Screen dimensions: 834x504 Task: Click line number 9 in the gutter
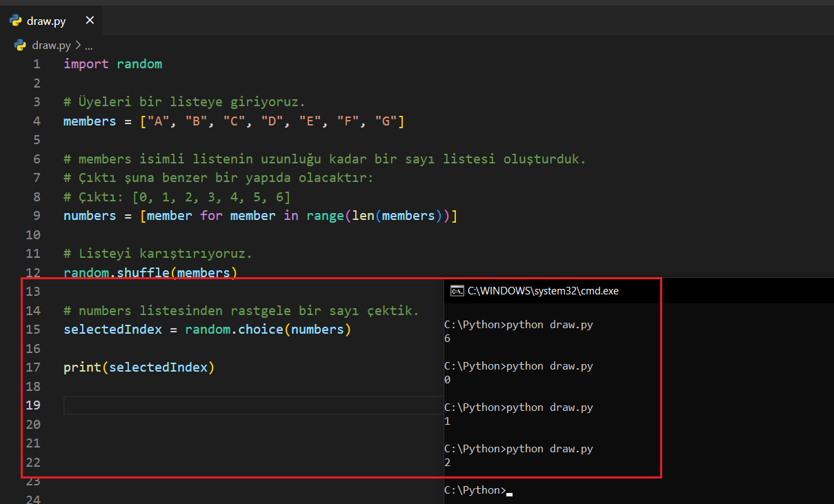pos(36,216)
